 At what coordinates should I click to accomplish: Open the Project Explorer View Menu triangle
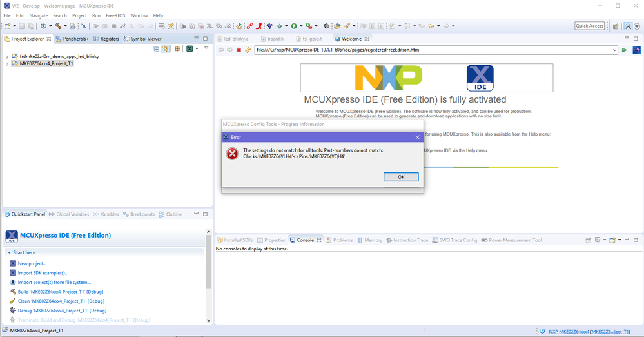206,48
